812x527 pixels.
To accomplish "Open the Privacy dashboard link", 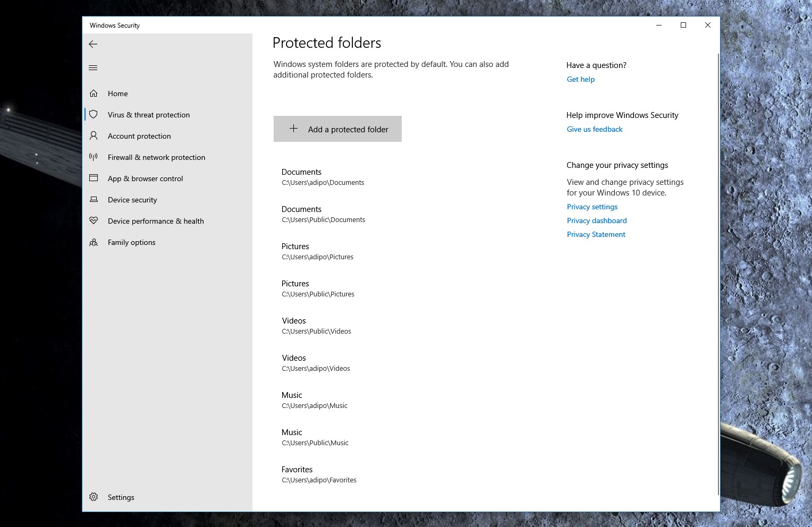I will [x=597, y=220].
